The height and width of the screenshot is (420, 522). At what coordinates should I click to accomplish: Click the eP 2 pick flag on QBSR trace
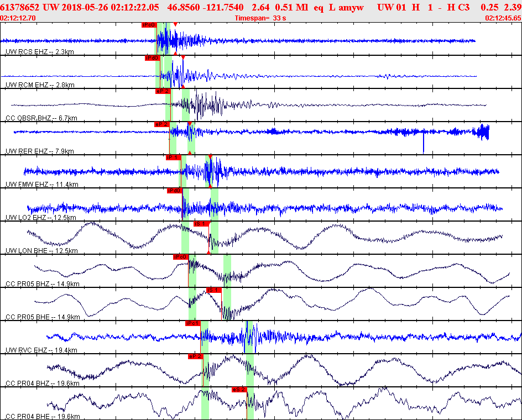click(x=163, y=91)
